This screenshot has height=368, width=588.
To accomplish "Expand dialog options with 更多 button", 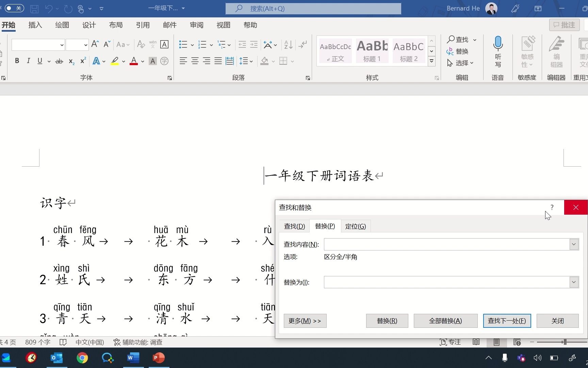I will point(305,321).
